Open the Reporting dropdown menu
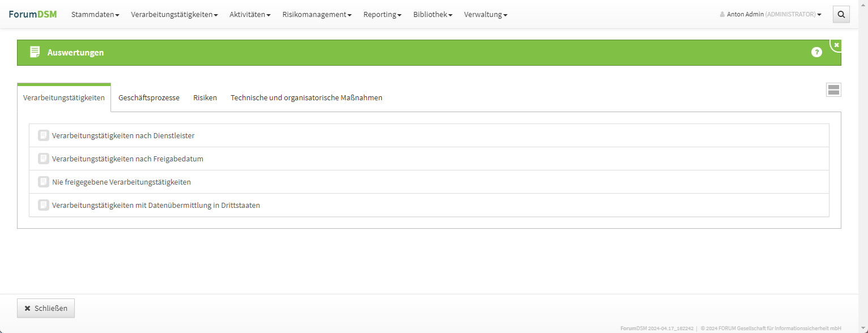 382,15
